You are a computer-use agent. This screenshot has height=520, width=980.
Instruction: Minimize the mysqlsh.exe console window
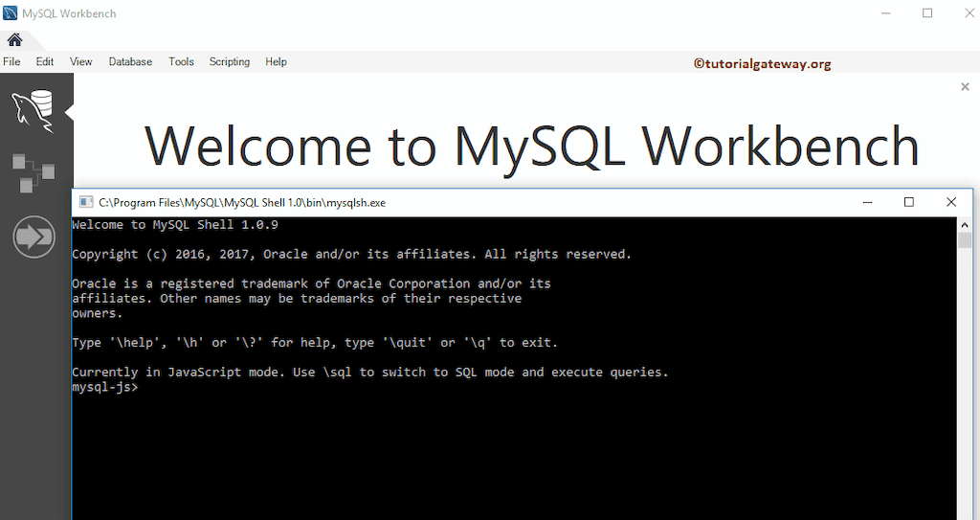(x=867, y=202)
